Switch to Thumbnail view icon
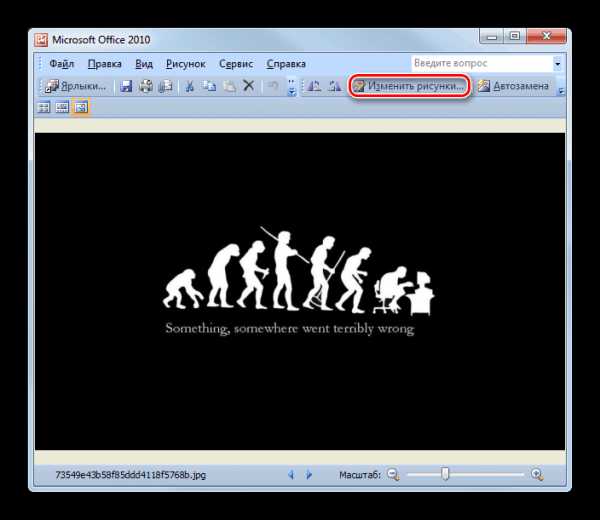This screenshot has width=600, height=520. point(44,108)
